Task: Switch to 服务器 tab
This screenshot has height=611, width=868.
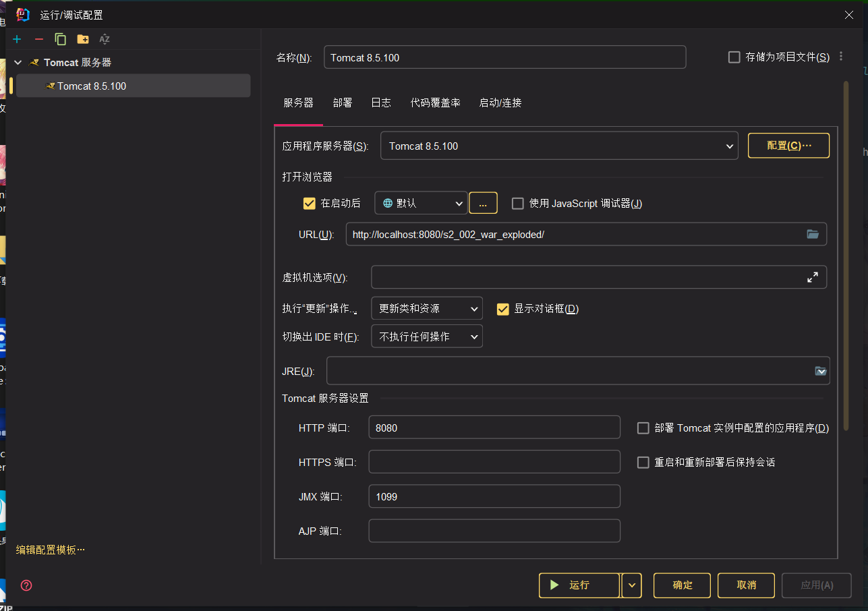Action: pos(298,103)
